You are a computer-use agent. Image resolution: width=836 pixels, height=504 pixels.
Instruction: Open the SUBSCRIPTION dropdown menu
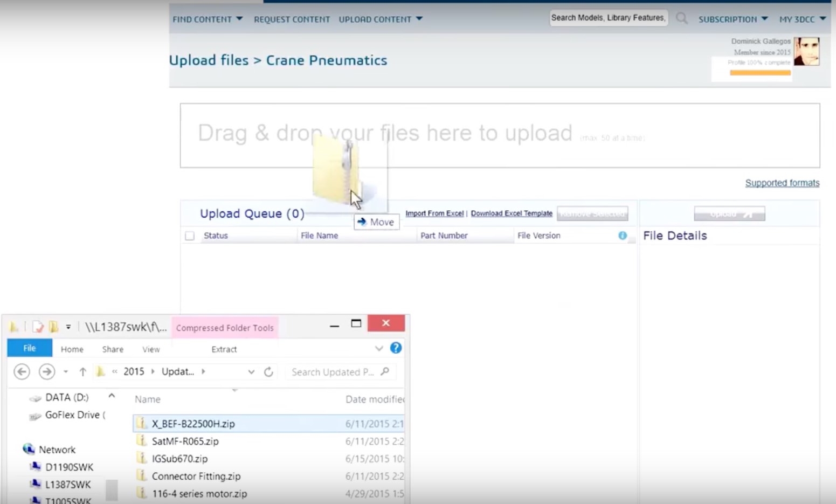point(733,19)
